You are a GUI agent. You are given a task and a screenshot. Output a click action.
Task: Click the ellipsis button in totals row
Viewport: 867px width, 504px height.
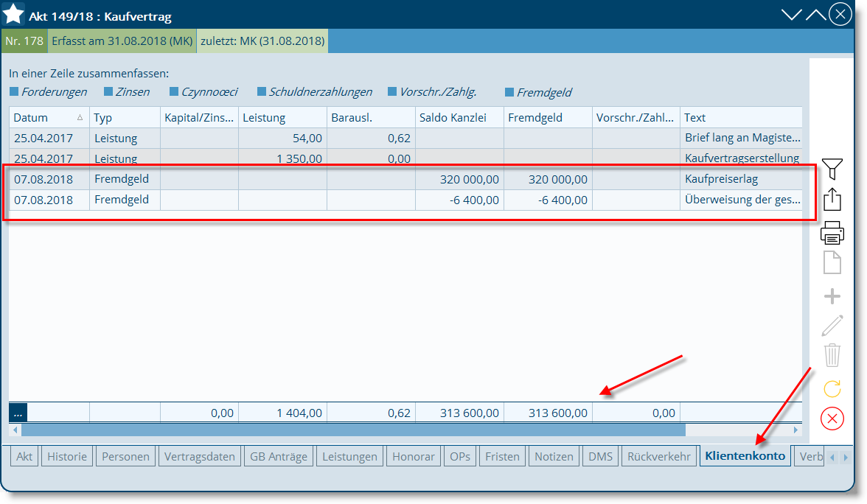tap(18, 413)
